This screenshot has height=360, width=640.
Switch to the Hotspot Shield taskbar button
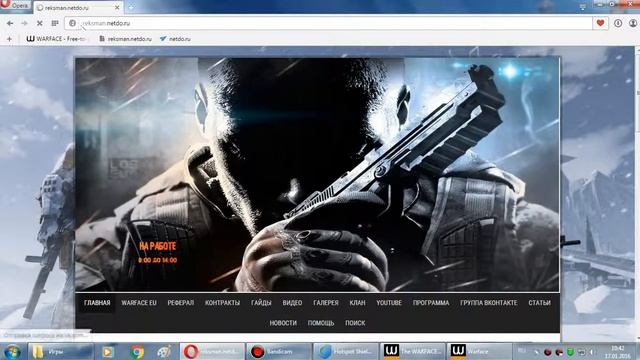point(346,351)
